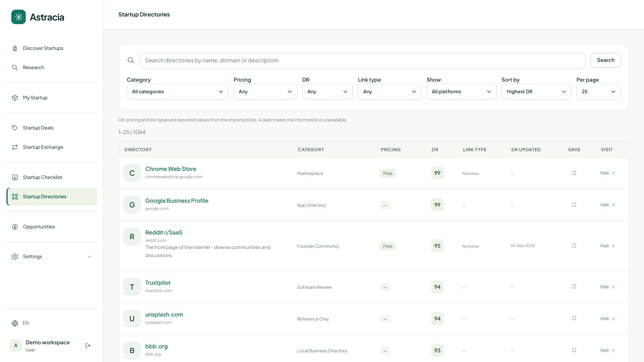The width and height of the screenshot is (644, 362).
Task: Click the Startup Deals tag icon
Action: coord(15,128)
